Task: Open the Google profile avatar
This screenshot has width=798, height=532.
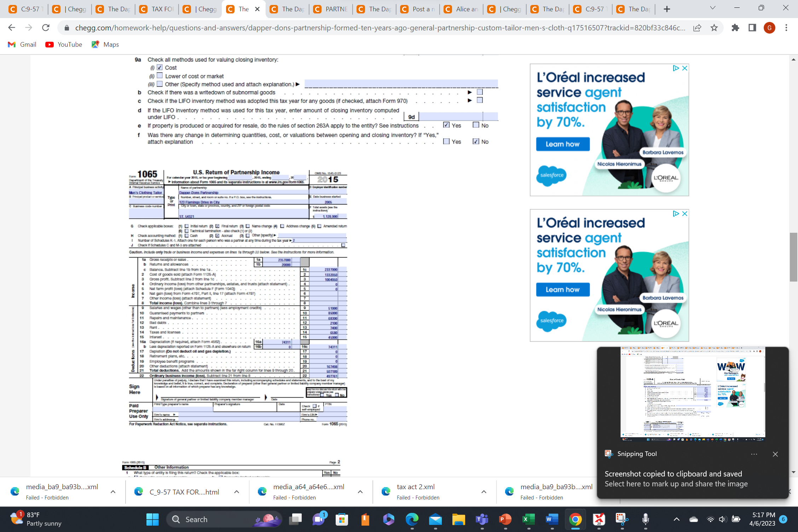Action: click(x=769, y=28)
